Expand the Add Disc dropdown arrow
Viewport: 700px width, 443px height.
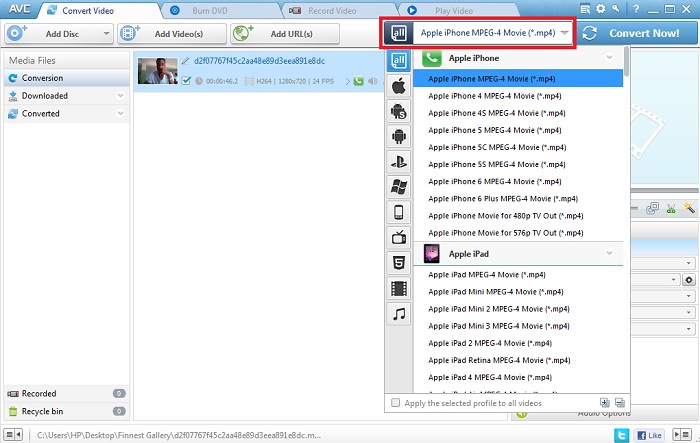click(106, 34)
